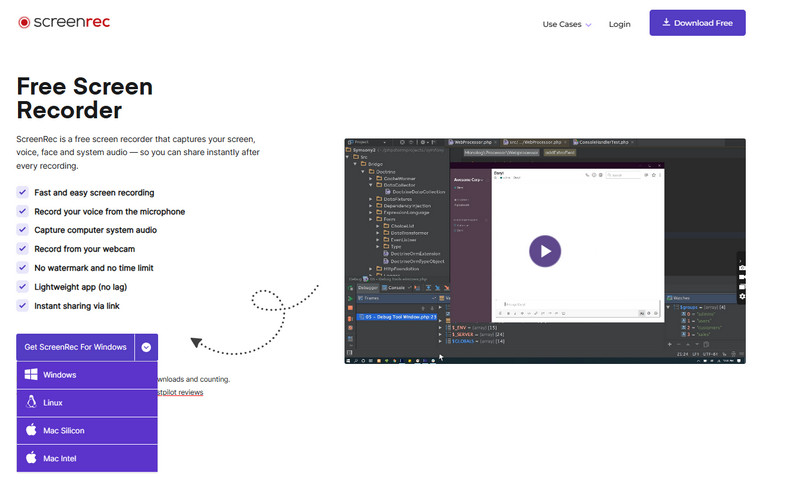Select the Mac Silicon download option
Screen dimensions: 800x484
coord(87,430)
